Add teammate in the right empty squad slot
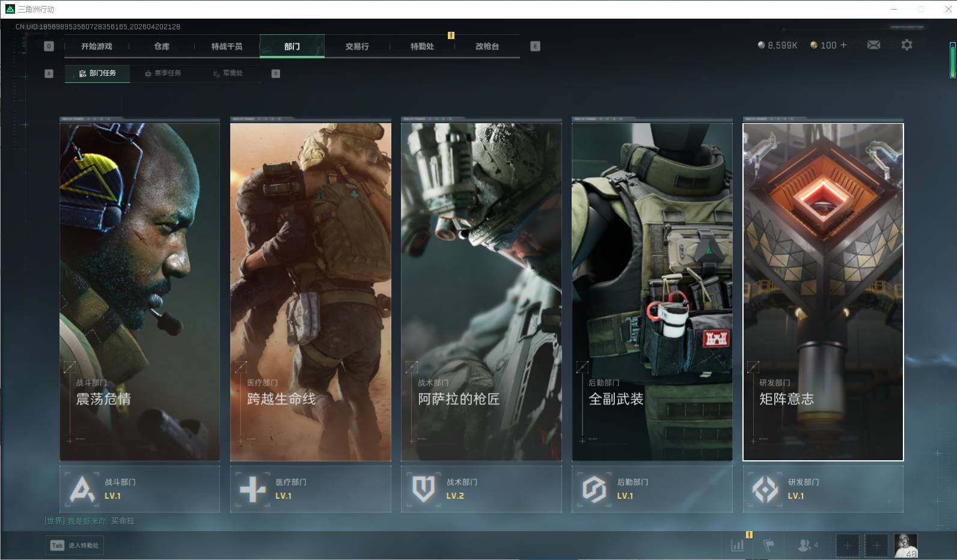Image resolution: width=957 pixels, height=560 pixels. 876,546
